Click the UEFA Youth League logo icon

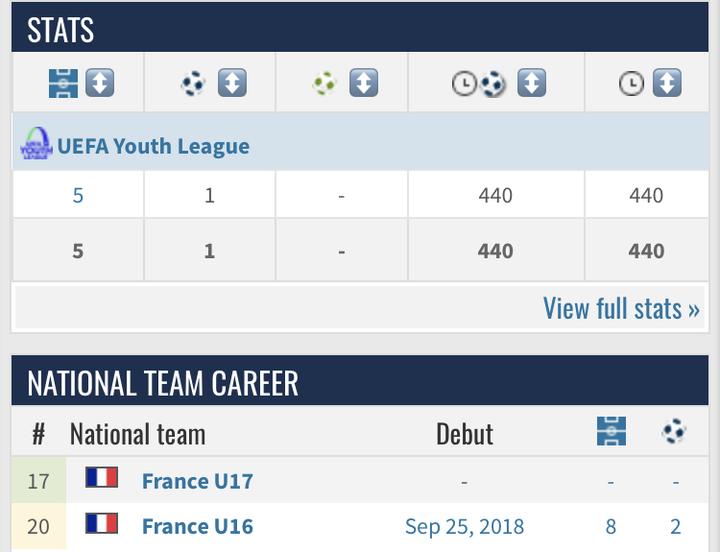pyautogui.click(x=36, y=144)
